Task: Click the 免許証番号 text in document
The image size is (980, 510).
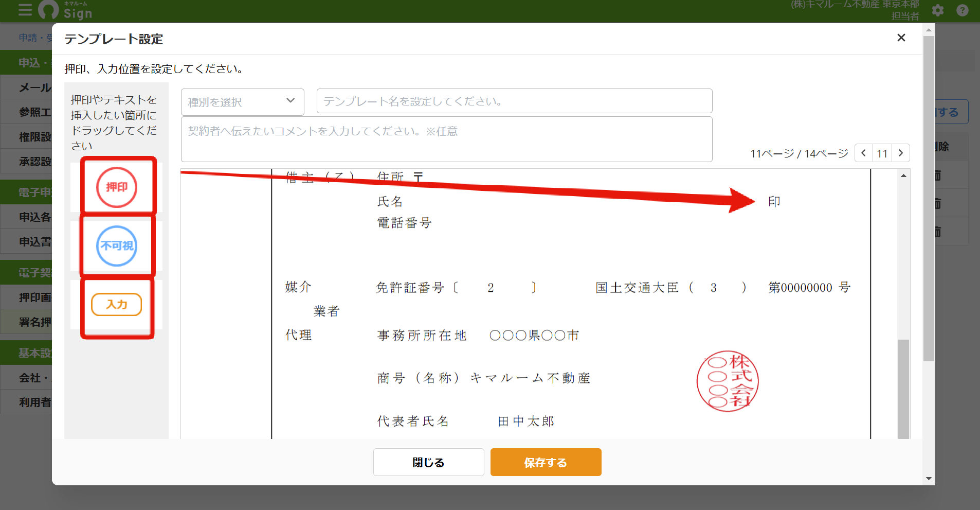Action: point(410,287)
